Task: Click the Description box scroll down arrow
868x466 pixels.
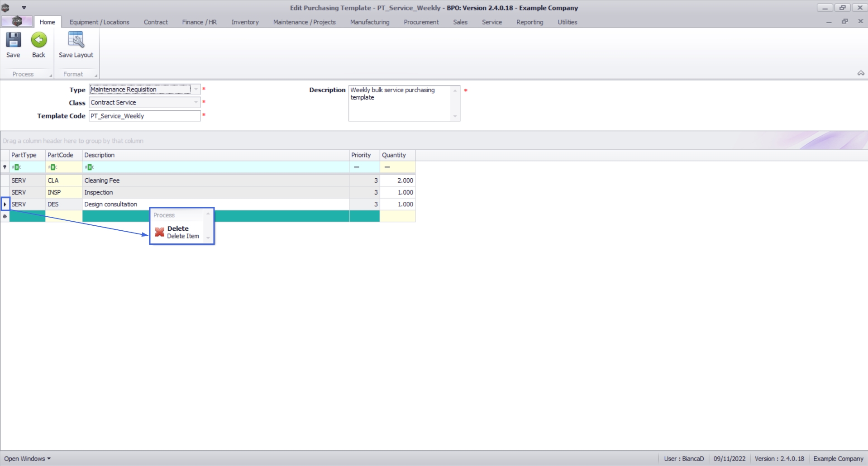Action: point(455,116)
